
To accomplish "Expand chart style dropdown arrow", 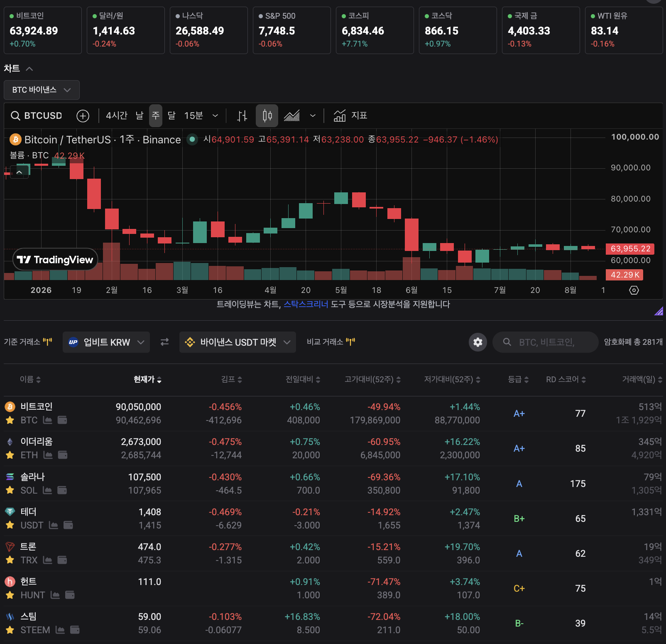I will click(313, 116).
